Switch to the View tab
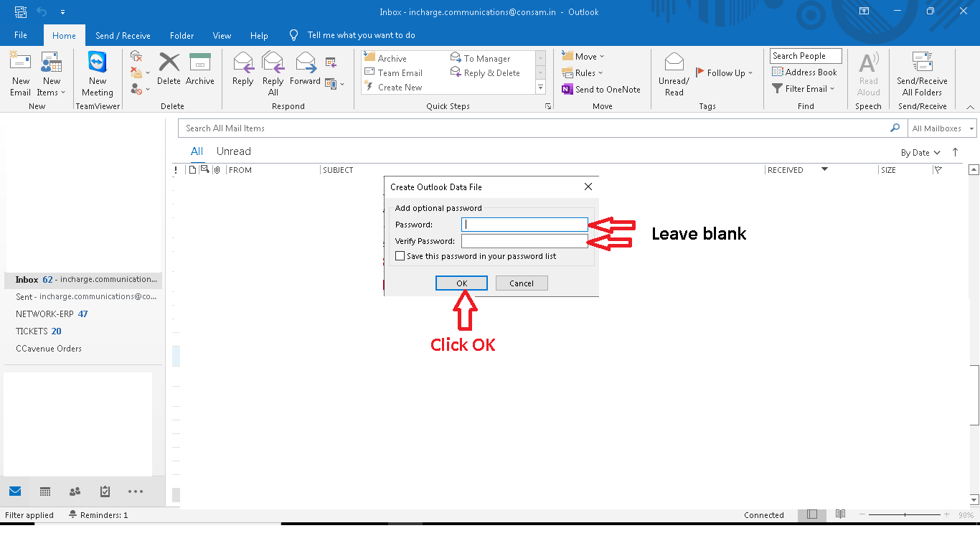 tap(222, 36)
